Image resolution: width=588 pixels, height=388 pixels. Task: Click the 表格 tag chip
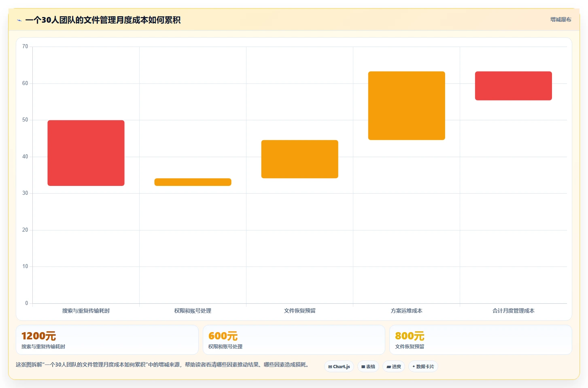click(368, 367)
